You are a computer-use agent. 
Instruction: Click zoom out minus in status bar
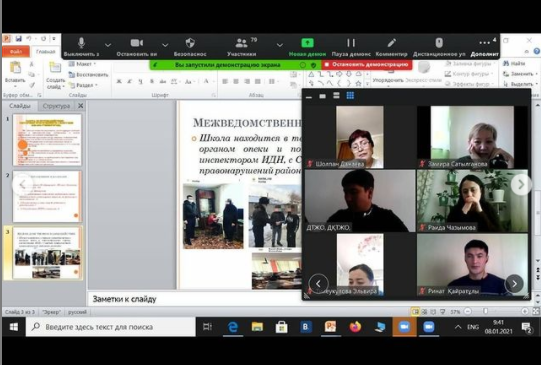(468, 312)
